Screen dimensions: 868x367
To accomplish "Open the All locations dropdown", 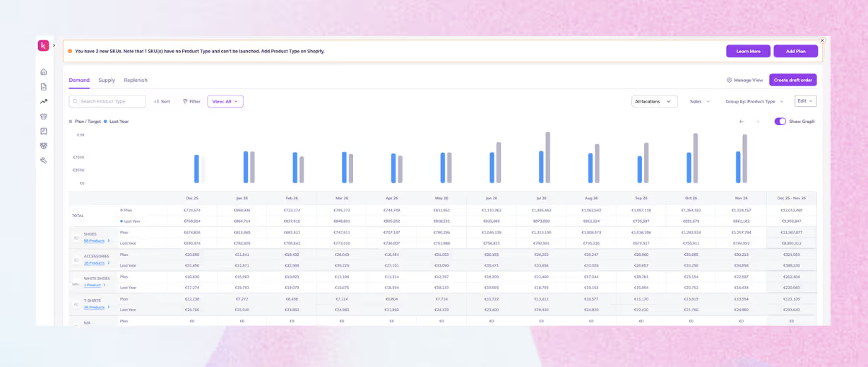I will point(655,101).
